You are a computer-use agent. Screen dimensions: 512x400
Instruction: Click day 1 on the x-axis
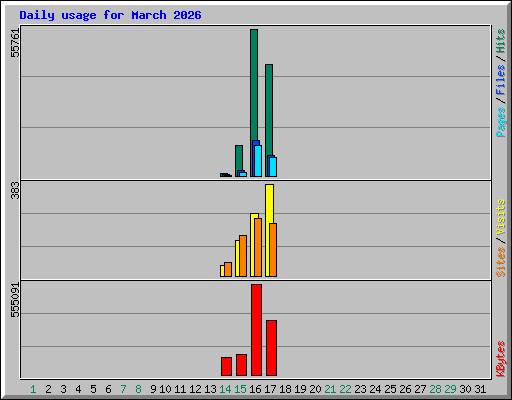click(x=33, y=389)
